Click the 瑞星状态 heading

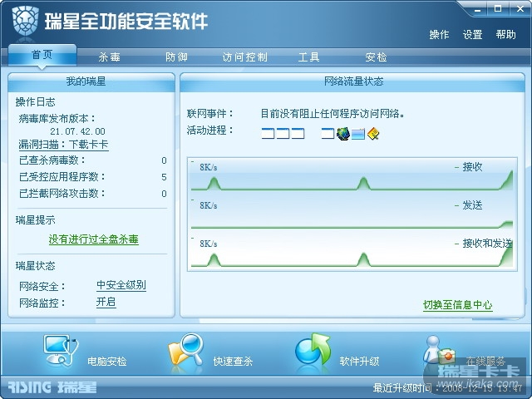tap(35, 266)
